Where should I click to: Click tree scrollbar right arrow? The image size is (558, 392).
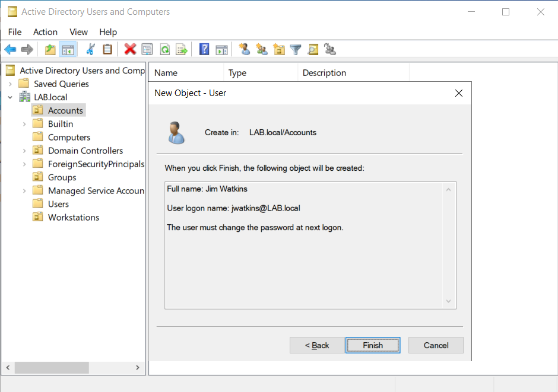coord(137,368)
